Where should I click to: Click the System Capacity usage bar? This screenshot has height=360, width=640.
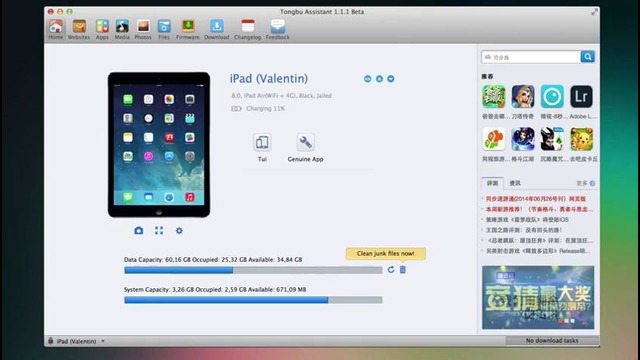point(253,300)
